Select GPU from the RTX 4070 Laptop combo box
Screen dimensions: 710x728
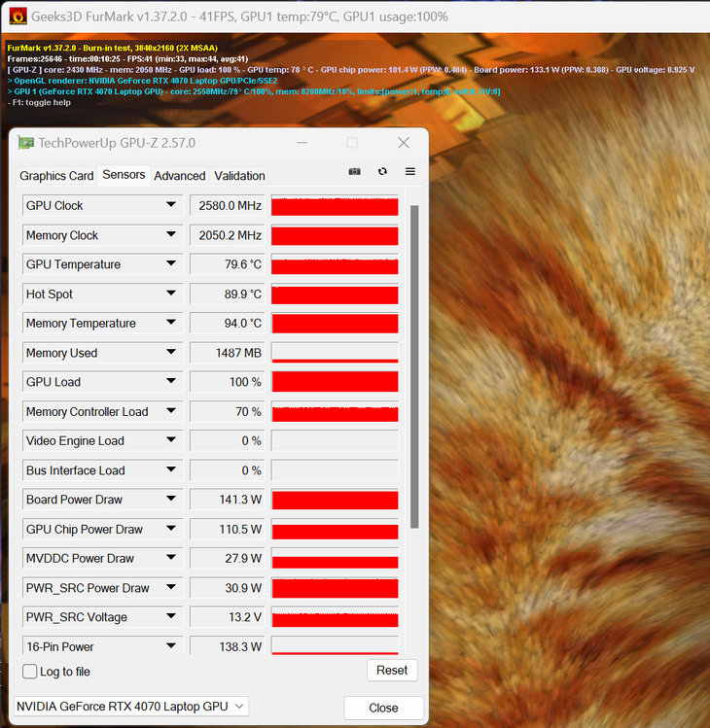click(131, 707)
